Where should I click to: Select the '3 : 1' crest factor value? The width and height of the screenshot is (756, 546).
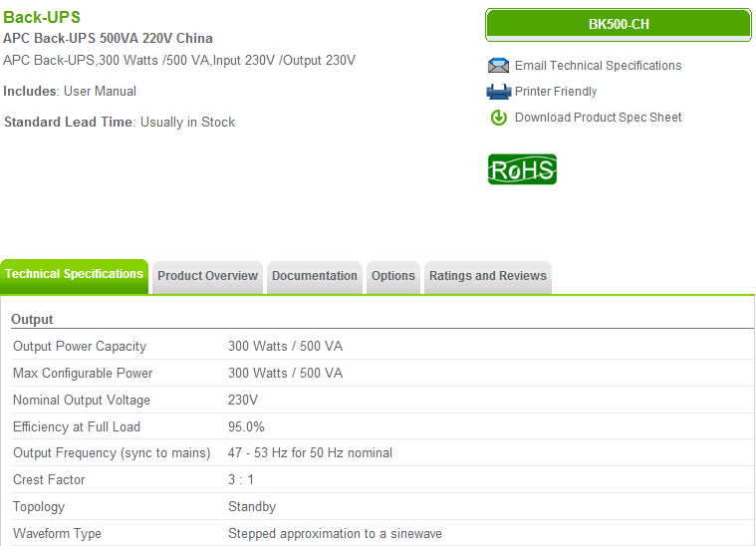point(241,480)
